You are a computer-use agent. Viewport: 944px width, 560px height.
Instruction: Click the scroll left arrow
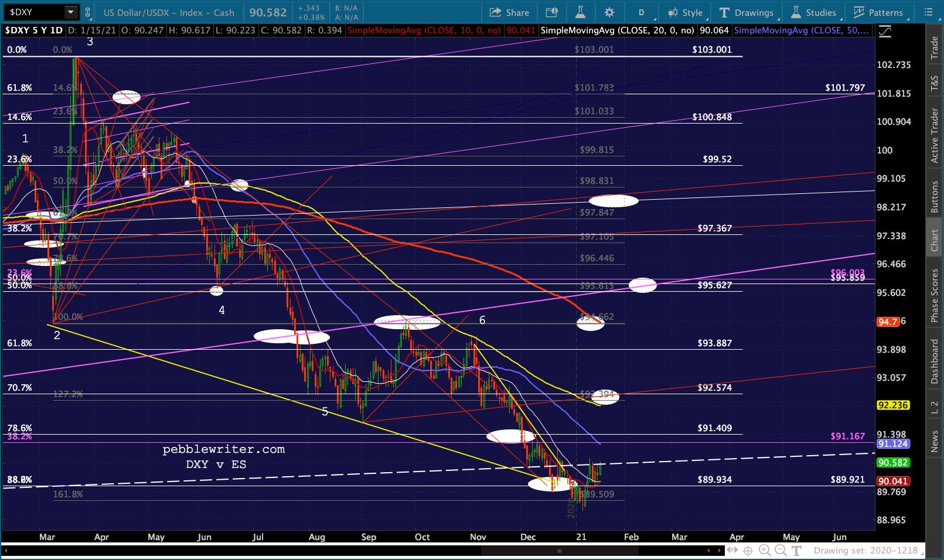point(709,551)
